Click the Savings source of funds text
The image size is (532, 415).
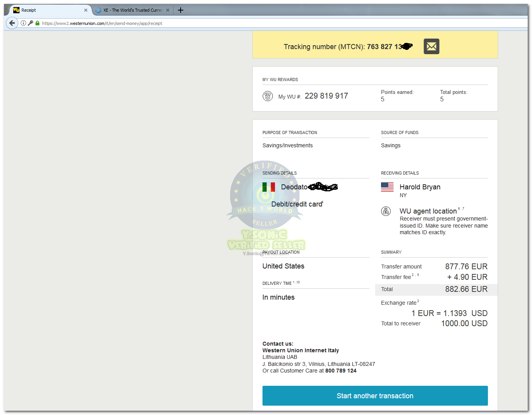(x=391, y=145)
